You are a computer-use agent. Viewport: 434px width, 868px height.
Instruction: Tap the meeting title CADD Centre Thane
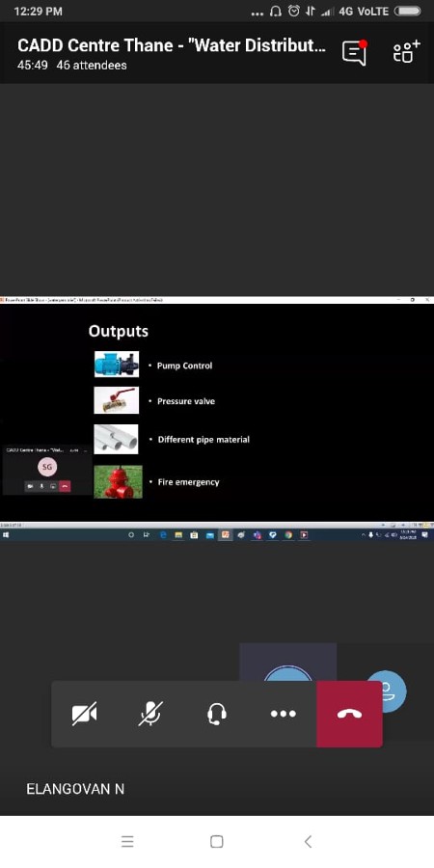[172, 45]
